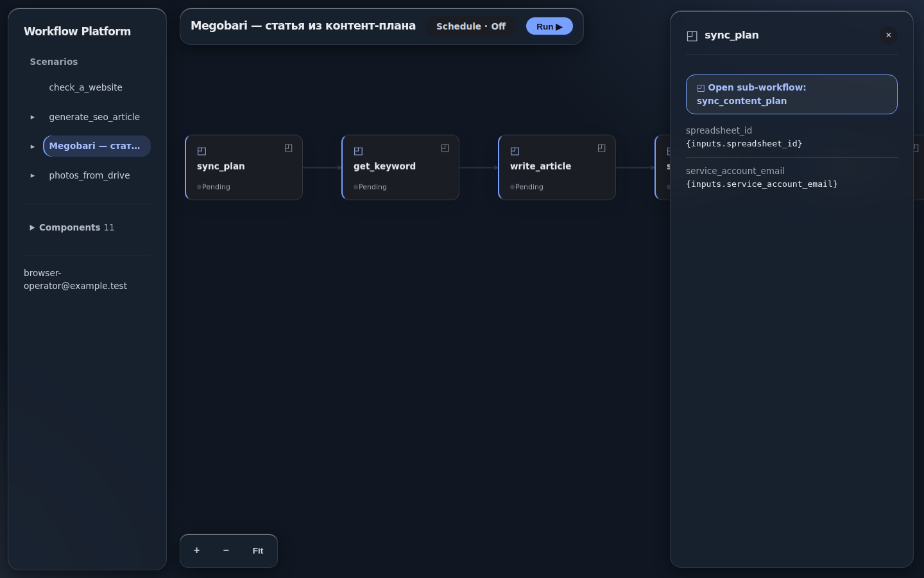Viewport: 924px width, 578px height.
Task: Expand the Components section
Action: coord(72,227)
